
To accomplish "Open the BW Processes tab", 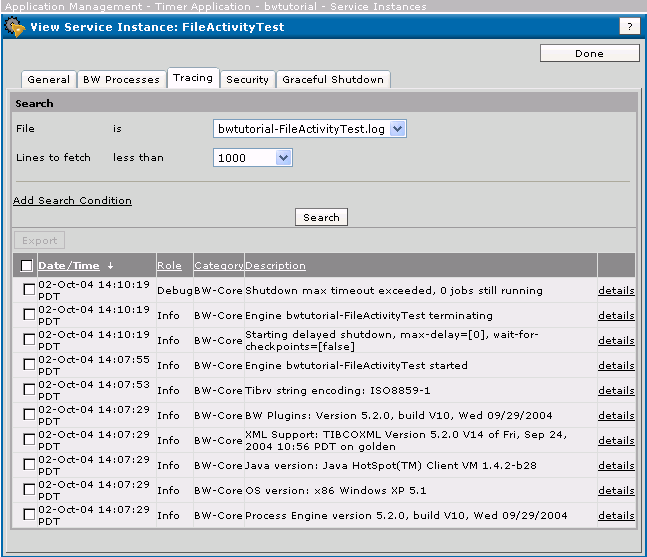I will click(121, 80).
